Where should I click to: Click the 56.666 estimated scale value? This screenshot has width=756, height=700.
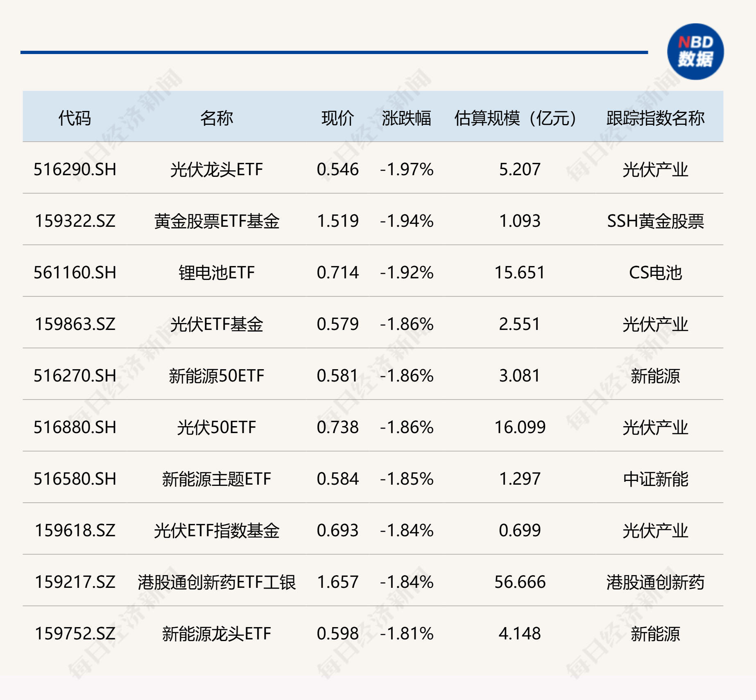[x=520, y=582]
